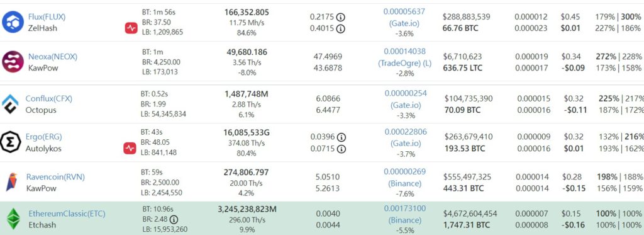This screenshot has width=644, height=235.
Task: Click info icon beside Flux 0.4015 value
Action: [x=340, y=29]
